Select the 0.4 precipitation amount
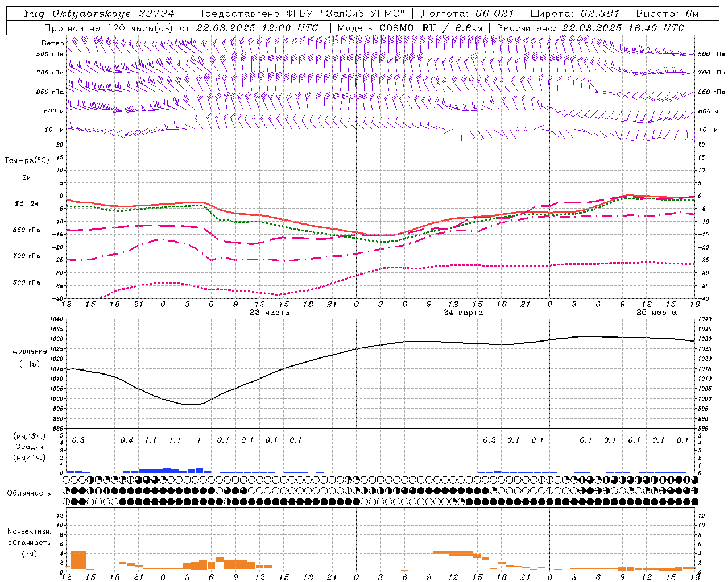This screenshot has width=728, height=582. (126, 440)
